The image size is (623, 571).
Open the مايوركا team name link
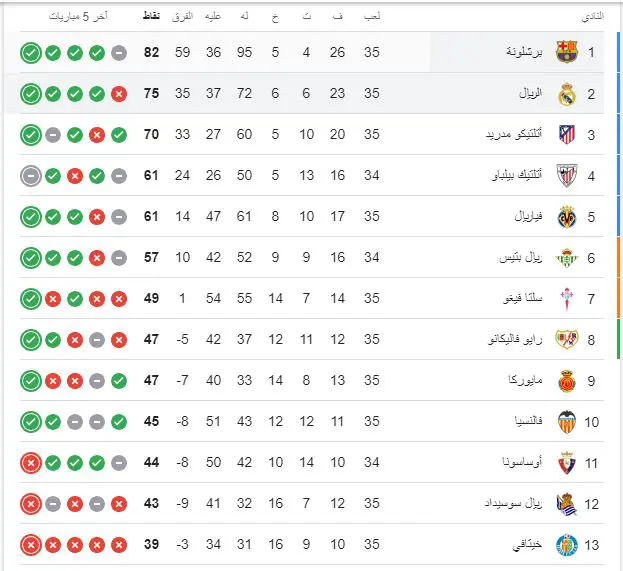pos(525,380)
